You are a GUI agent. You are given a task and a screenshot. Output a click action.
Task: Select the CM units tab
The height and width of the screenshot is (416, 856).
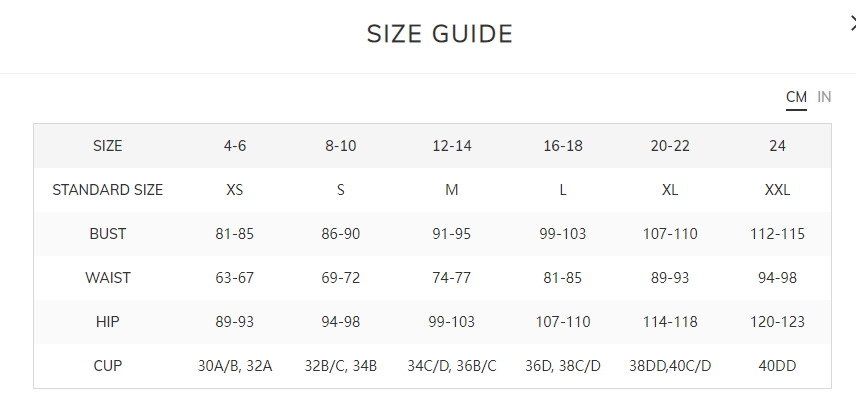click(x=796, y=97)
